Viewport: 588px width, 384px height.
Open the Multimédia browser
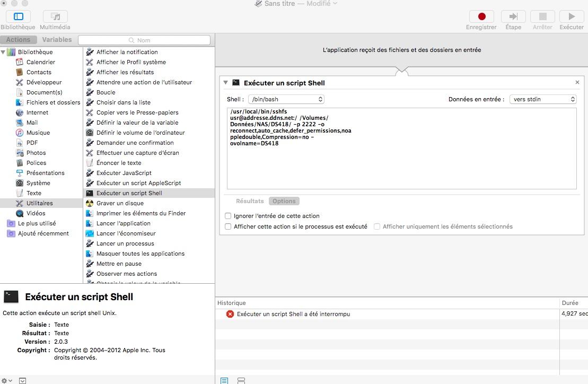coord(55,16)
